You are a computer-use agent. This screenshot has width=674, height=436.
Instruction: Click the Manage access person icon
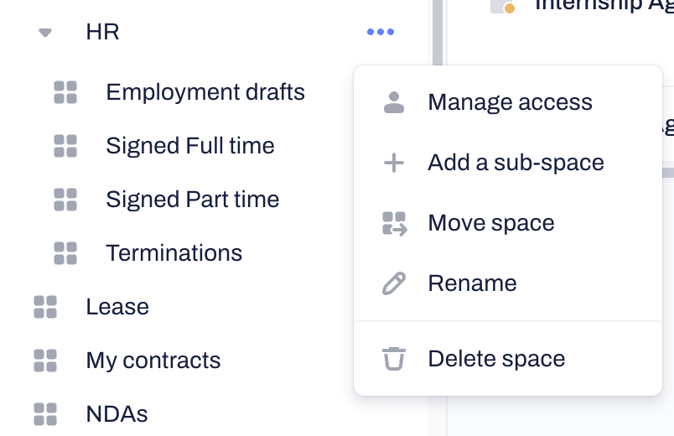click(394, 102)
